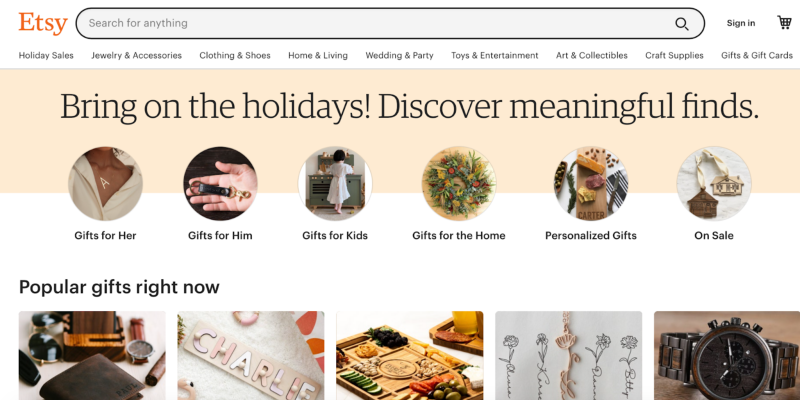Open the Home & Living menu
800x400 pixels.
[x=318, y=56]
